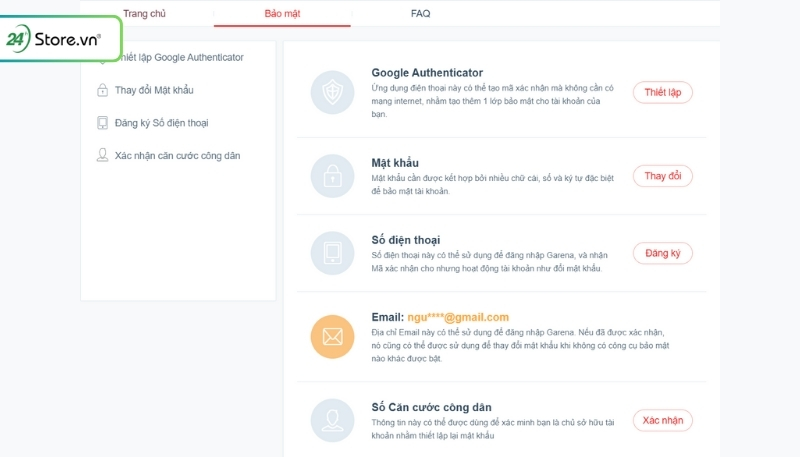Select Xác nhận căn cước công dân sidebar link
800x457 pixels.
177,156
